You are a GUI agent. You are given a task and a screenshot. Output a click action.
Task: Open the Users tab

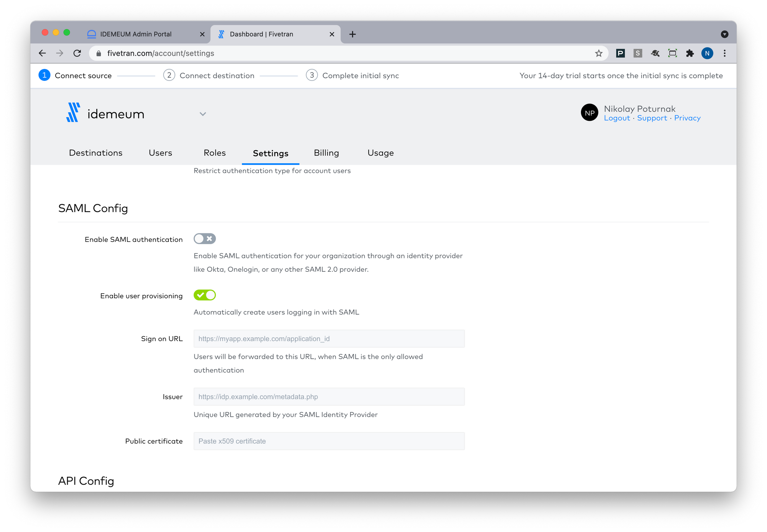click(x=160, y=153)
